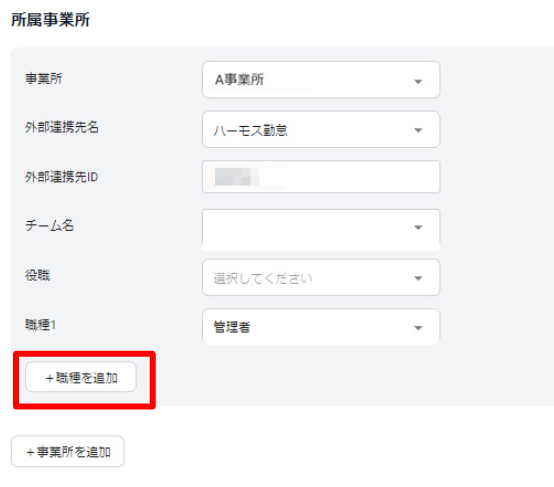The height and width of the screenshot is (487, 554).
Task: Click the arrow icon beside 管理者
Action: (418, 328)
